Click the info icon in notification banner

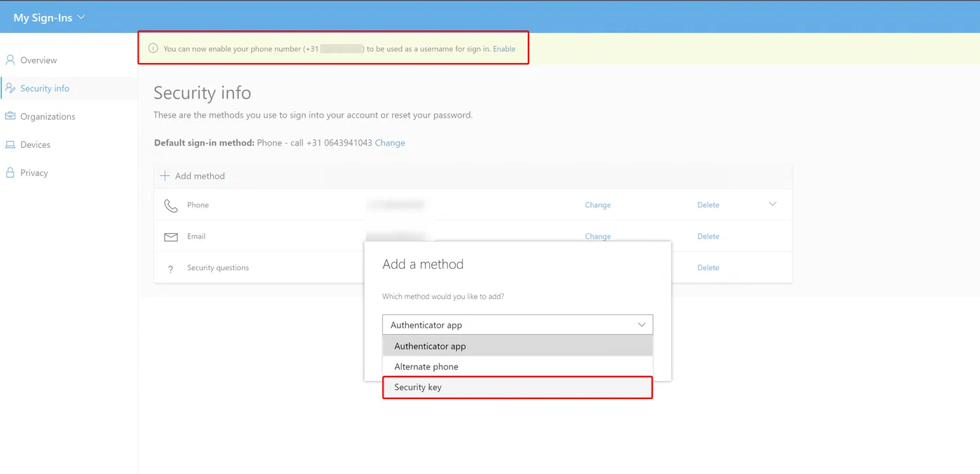pyautogui.click(x=153, y=49)
